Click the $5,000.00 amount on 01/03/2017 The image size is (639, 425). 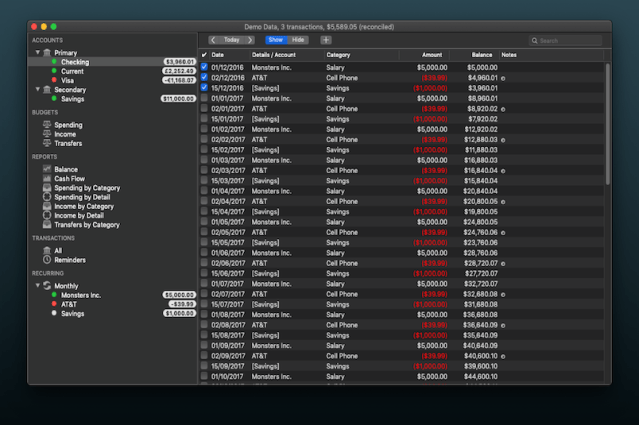pos(432,160)
